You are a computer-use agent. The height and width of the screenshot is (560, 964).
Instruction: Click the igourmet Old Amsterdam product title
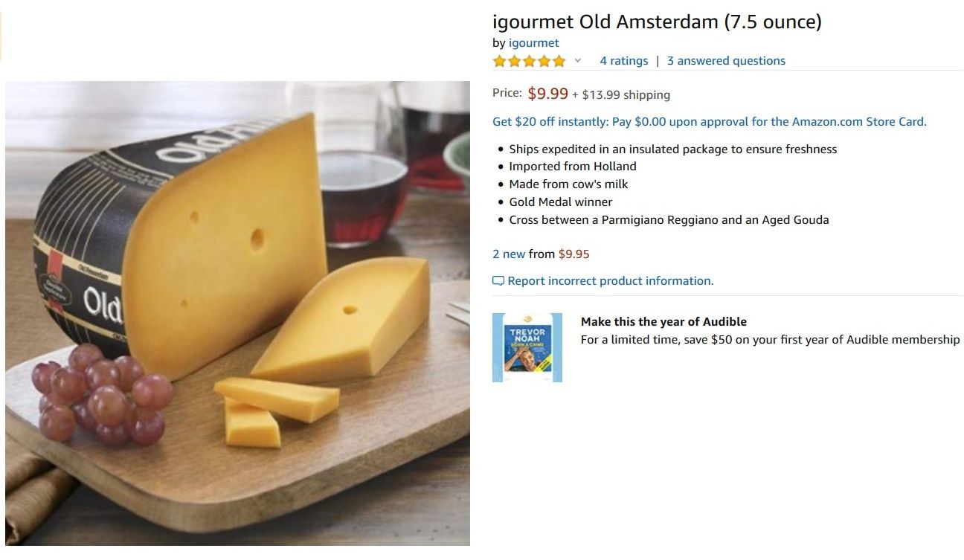pos(657,22)
